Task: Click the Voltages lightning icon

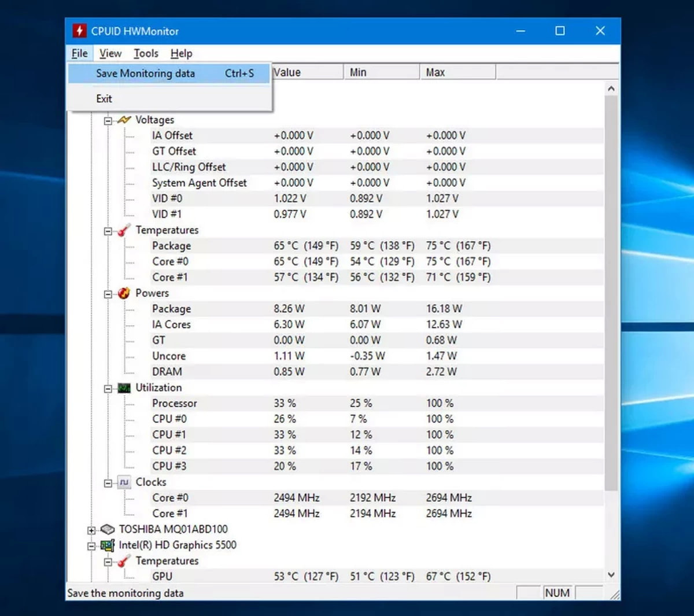Action: (124, 120)
